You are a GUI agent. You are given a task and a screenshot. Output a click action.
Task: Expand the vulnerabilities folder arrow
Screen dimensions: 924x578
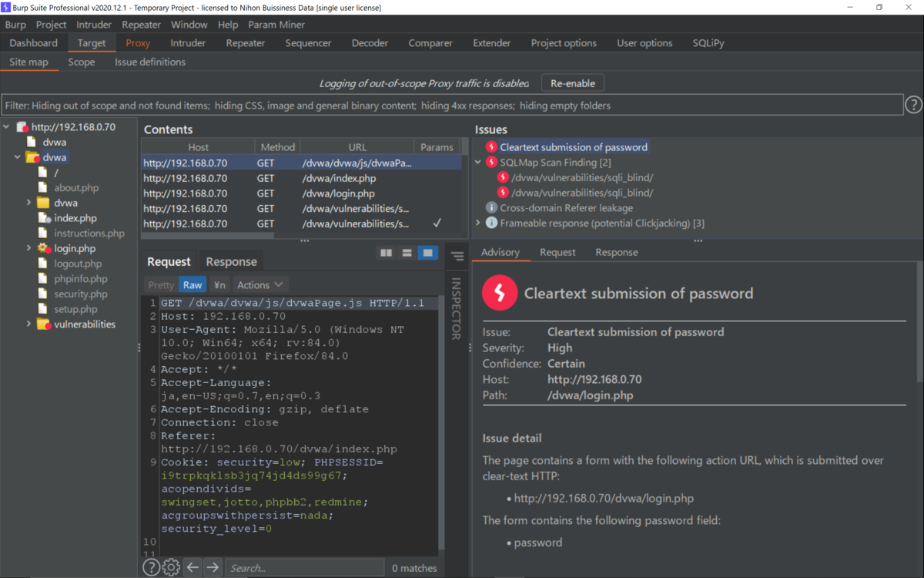29,324
